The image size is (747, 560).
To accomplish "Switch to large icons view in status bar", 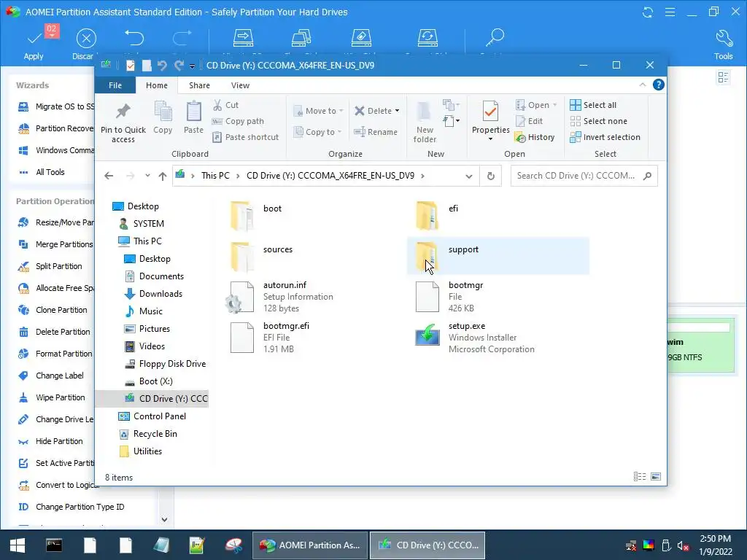I will [x=656, y=477].
